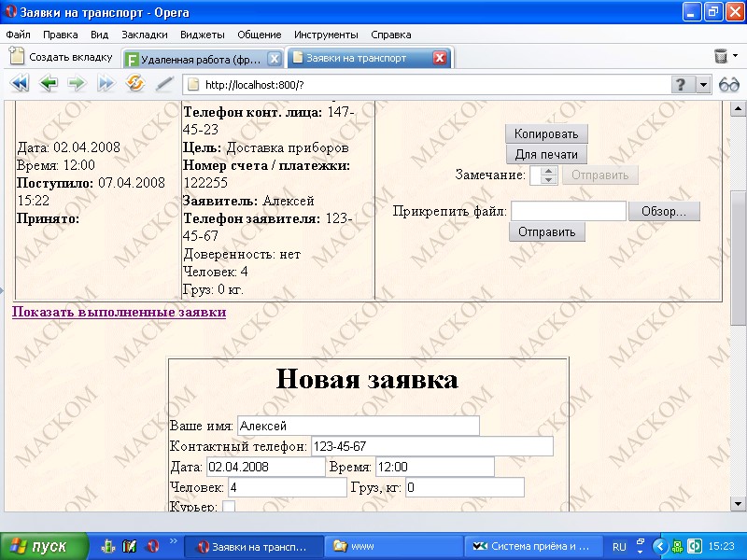Click the Back navigation arrow

click(46, 83)
